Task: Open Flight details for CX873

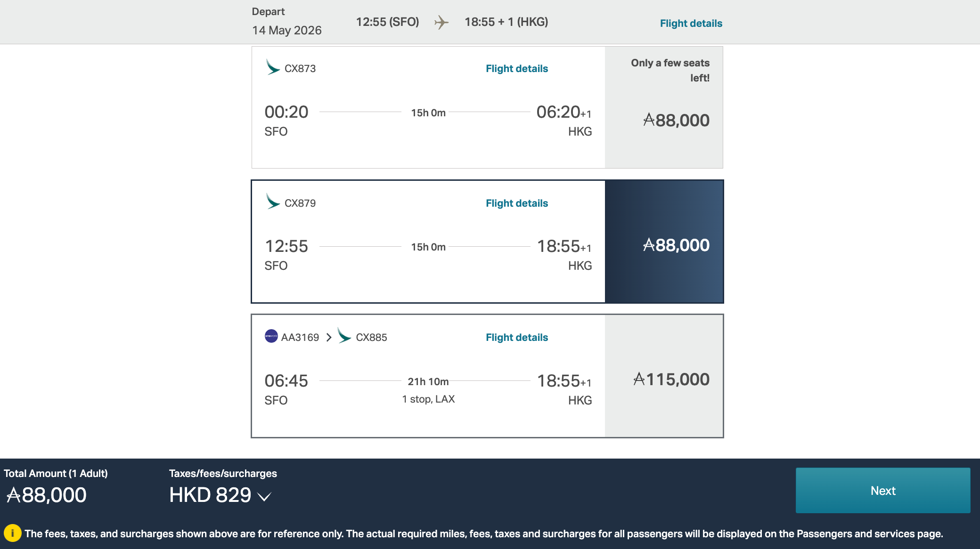Action: point(517,69)
